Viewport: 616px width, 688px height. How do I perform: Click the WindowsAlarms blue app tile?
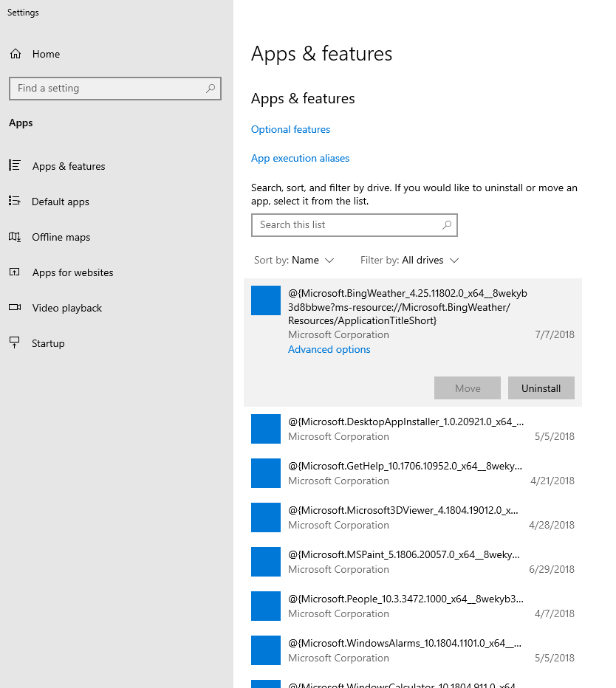point(266,650)
